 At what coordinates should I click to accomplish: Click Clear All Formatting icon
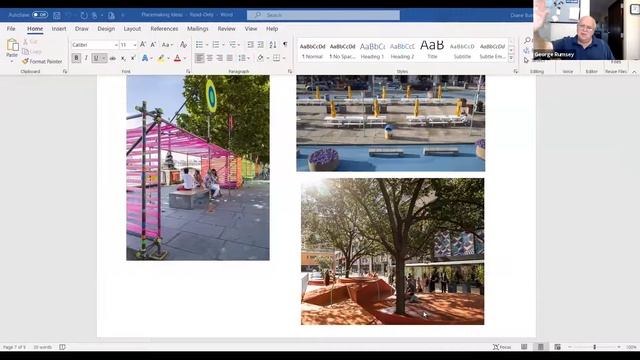tap(183, 44)
